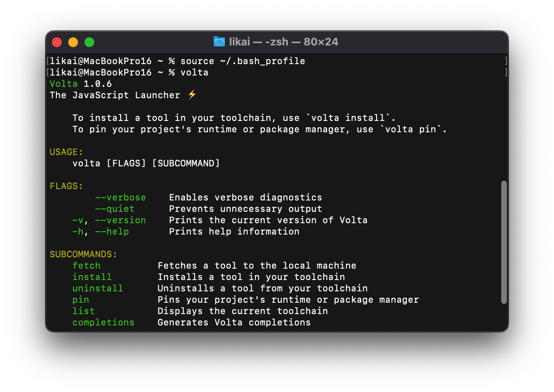Click the '-v, --version' flag line
Viewport: 554px width, 392px height.
(x=109, y=220)
